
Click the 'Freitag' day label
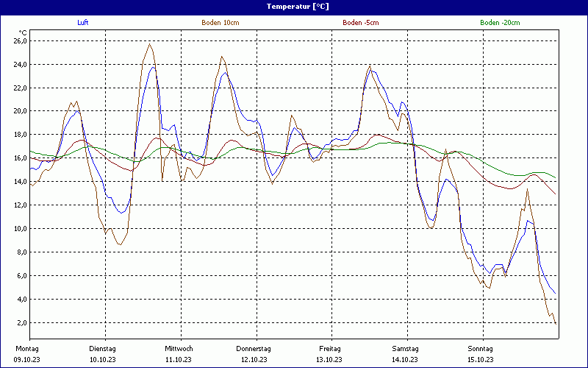click(x=330, y=348)
